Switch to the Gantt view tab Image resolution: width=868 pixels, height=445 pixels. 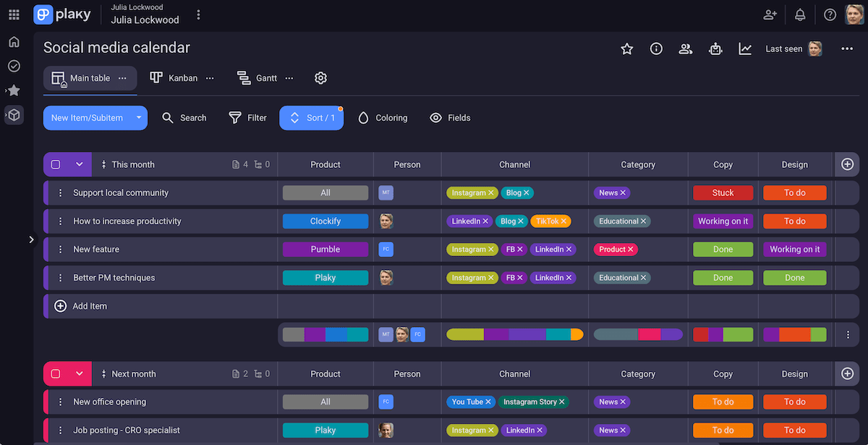pyautogui.click(x=258, y=78)
